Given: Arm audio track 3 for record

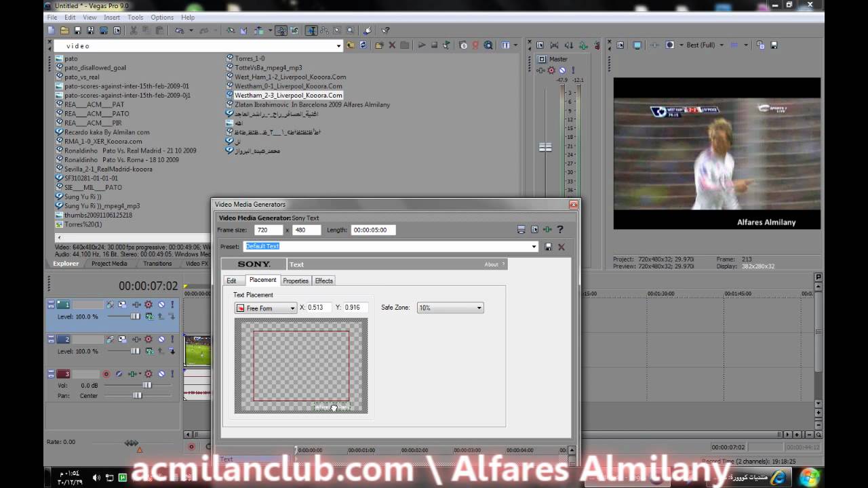Looking at the screenshot, I should (x=106, y=373).
